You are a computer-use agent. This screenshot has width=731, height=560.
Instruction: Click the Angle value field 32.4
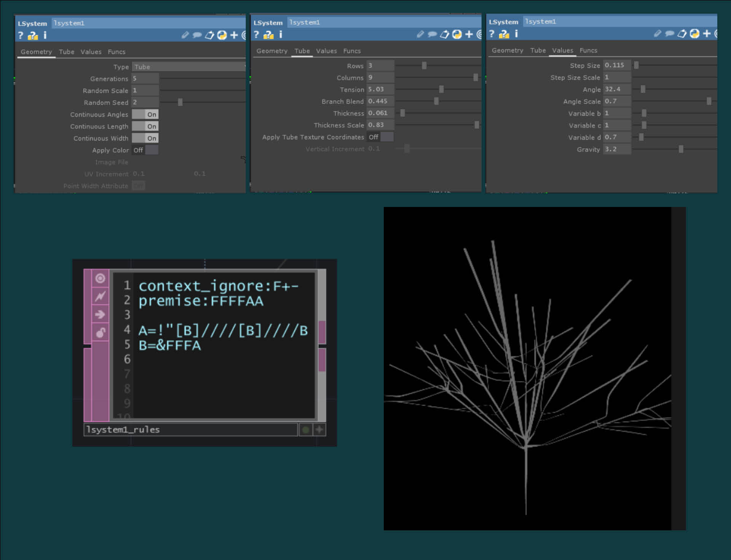[617, 89]
